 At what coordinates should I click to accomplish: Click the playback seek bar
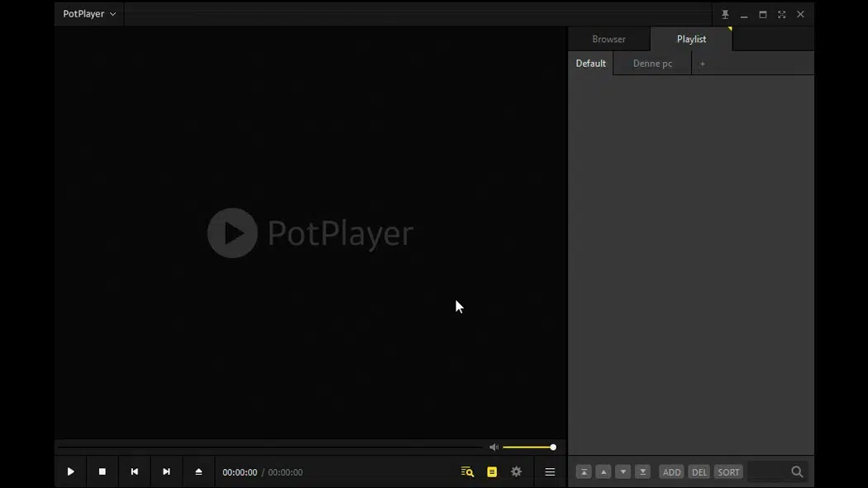pos(270,447)
